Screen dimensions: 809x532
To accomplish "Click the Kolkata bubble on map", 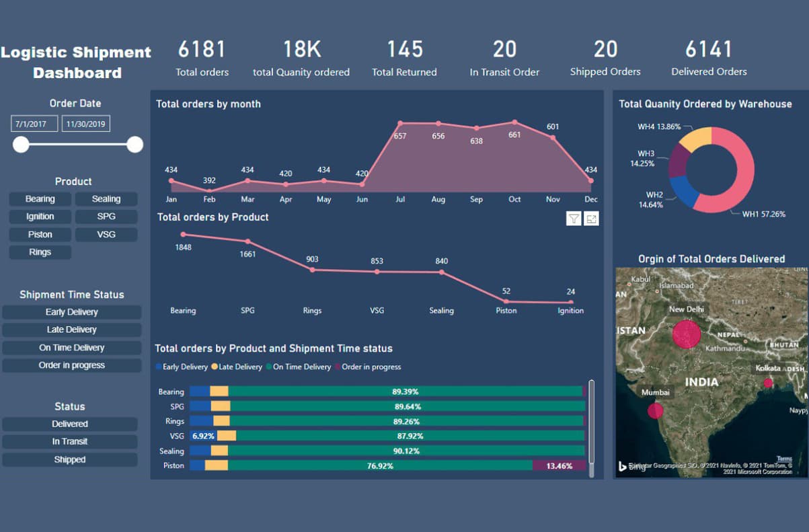I will (x=768, y=383).
